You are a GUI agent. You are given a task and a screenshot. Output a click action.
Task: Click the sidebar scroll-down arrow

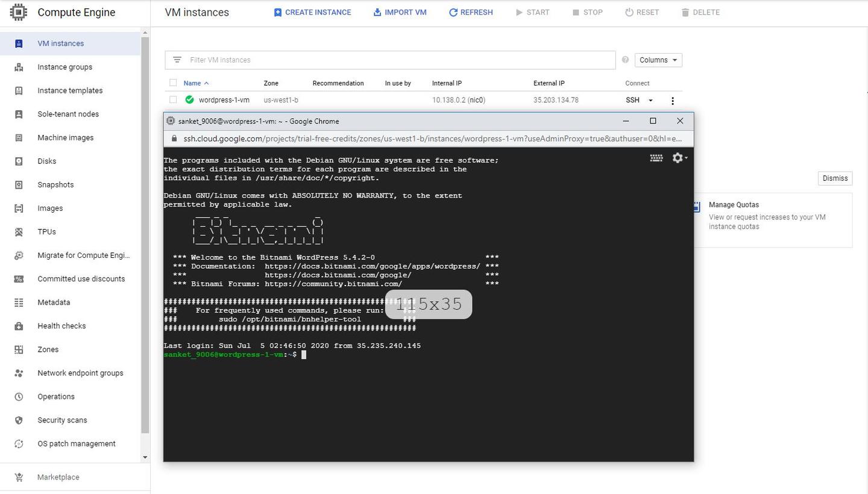pyautogui.click(x=145, y=457)
